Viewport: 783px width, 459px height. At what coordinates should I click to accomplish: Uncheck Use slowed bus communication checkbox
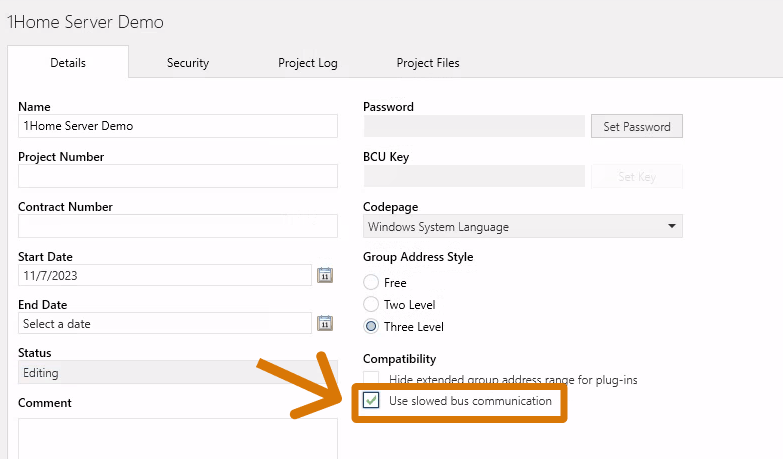point(372,401)
